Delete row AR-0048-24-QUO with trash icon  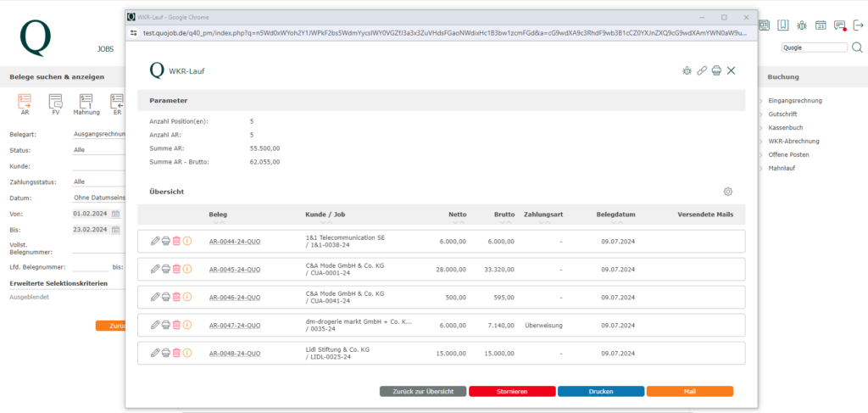click(x=176, y=353)
